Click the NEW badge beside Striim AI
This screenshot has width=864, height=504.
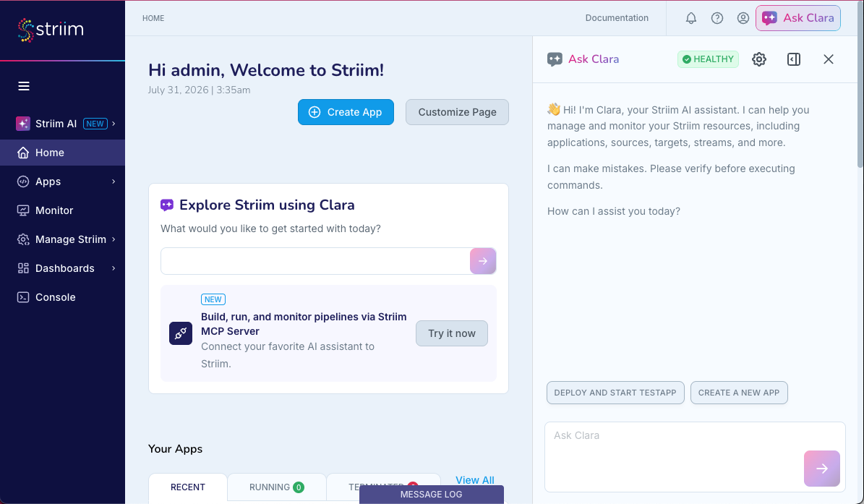point(95,124)
